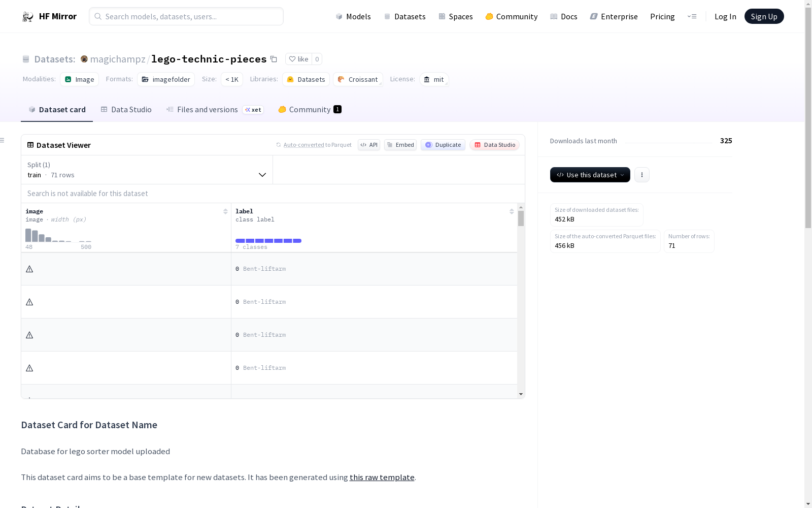Open the dataset options three-dot menu

click(642, 175)
